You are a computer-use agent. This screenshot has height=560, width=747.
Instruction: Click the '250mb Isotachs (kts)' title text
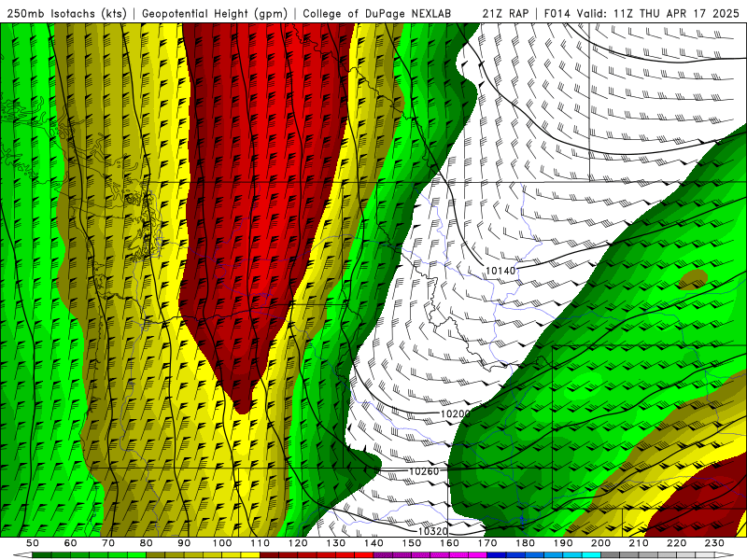66,13
